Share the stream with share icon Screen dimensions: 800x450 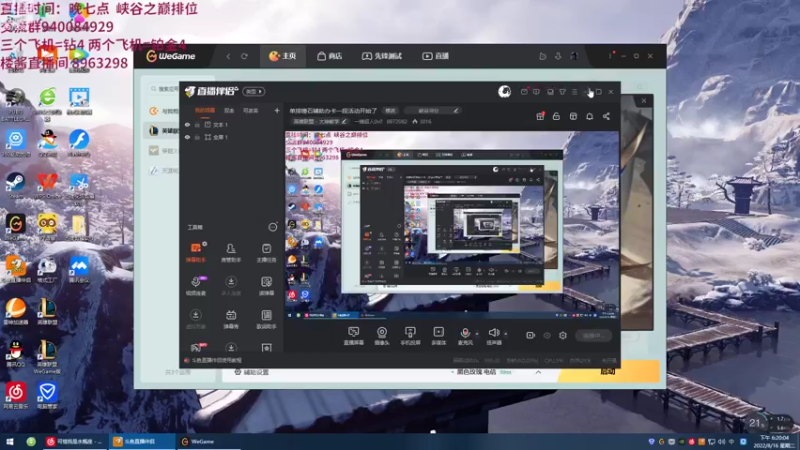pyautogui.click(x=606, y=116)
